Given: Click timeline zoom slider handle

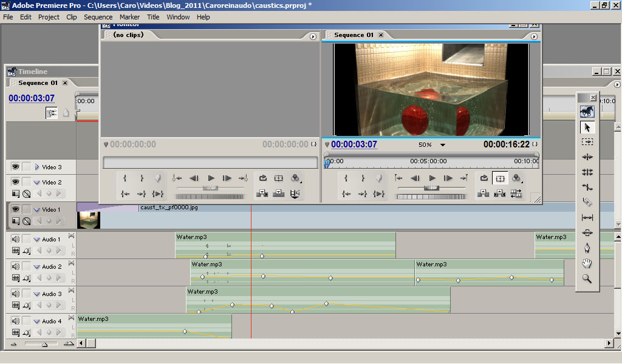Looking at the screenshot, I should (x=44, y=345).
